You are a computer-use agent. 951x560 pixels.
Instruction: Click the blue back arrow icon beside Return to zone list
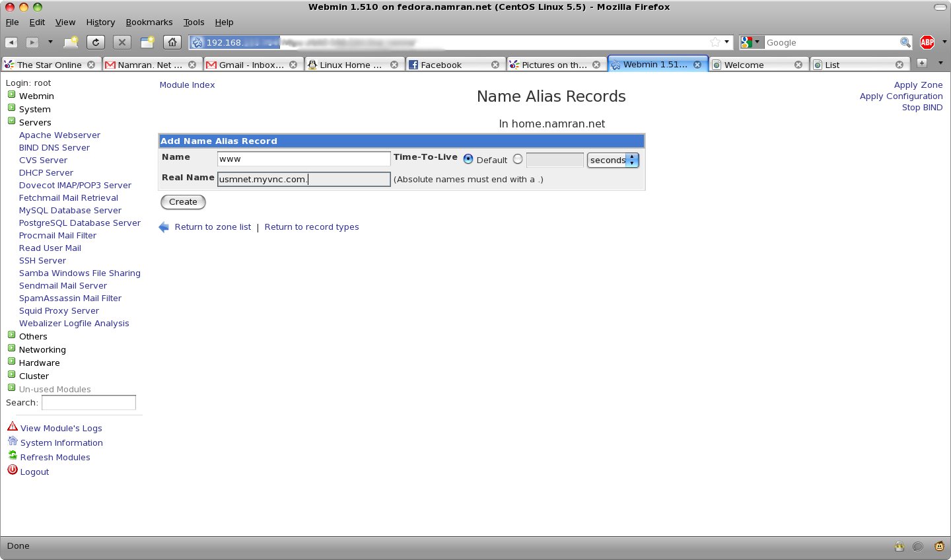[164, 227]
